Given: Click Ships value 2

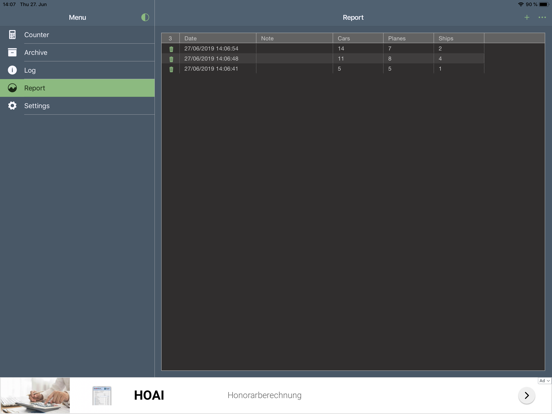Looking at the screenshot, I should (440, 49).
